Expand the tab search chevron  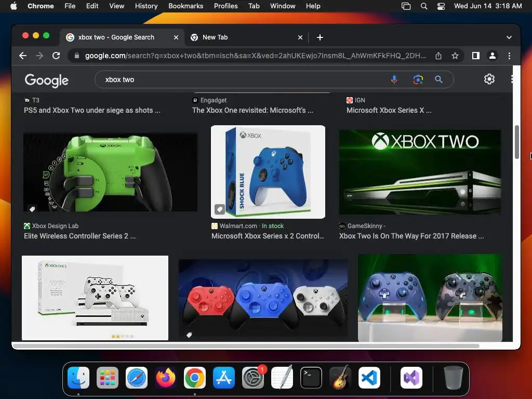(509, 37)
